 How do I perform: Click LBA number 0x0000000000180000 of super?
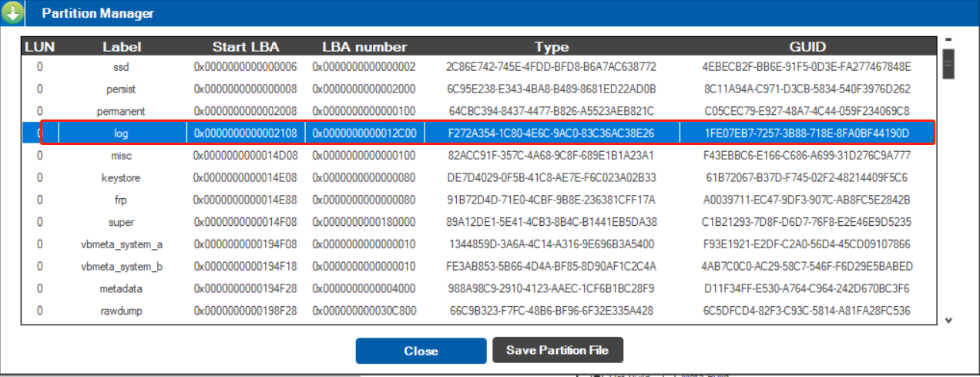tap(364, 223)
